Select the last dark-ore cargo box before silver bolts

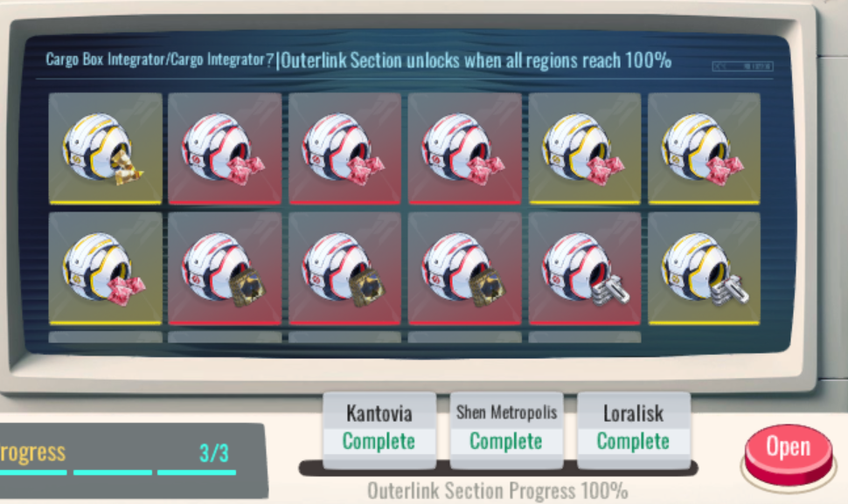(464, 268)
